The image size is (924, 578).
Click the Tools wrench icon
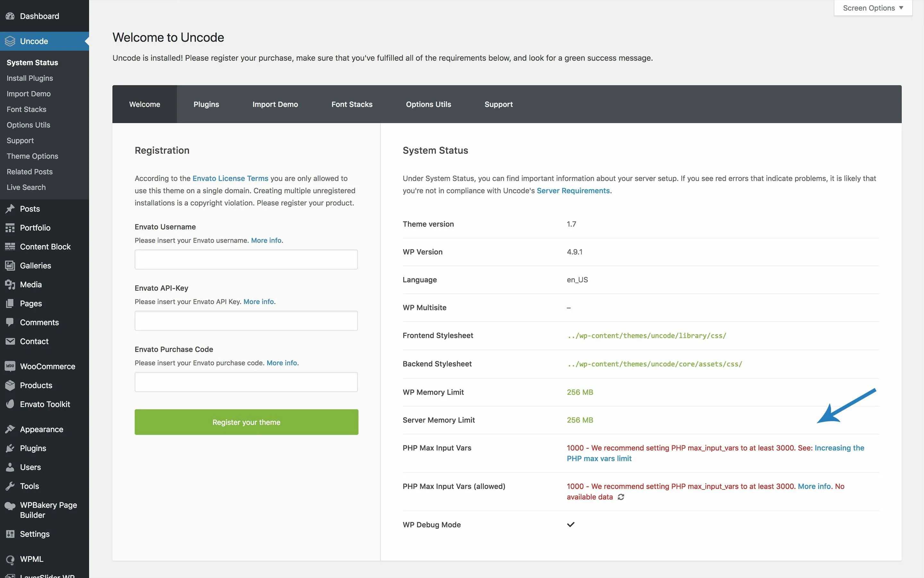pos(10,486)
